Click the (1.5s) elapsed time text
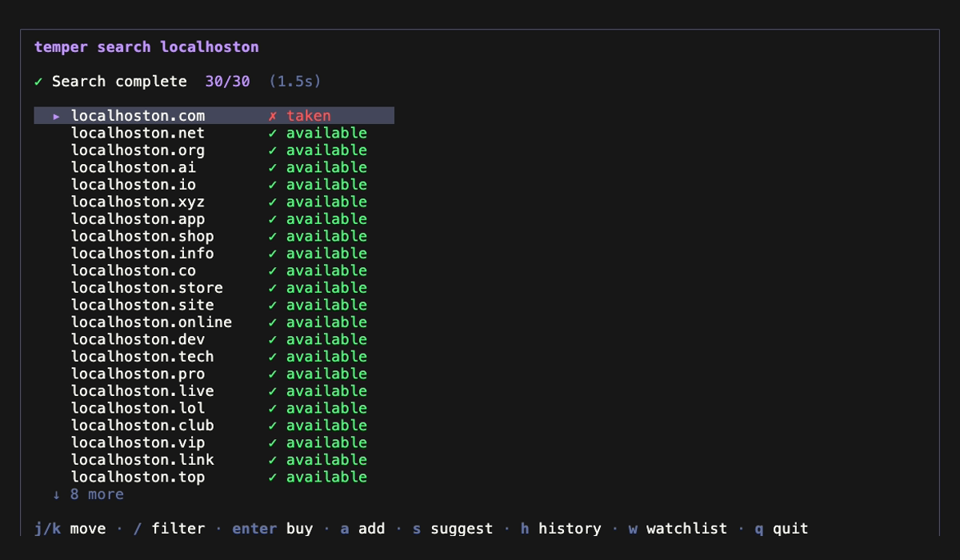 point(295,82)
